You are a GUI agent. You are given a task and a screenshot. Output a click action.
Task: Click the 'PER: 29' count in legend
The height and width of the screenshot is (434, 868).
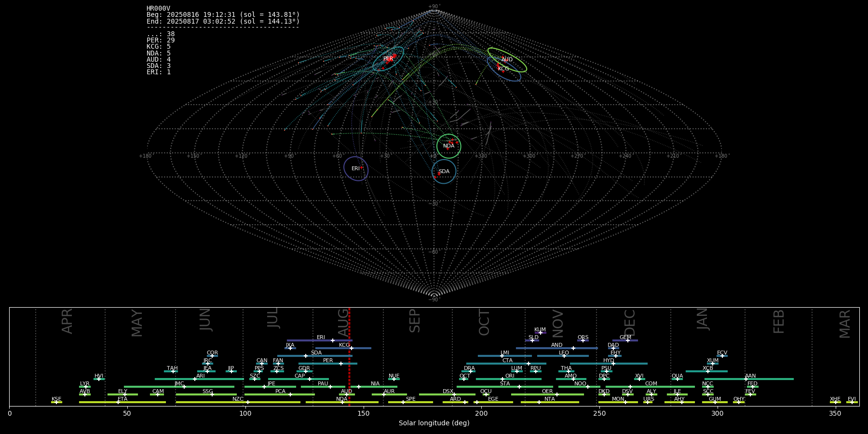[x=161, y=41]
